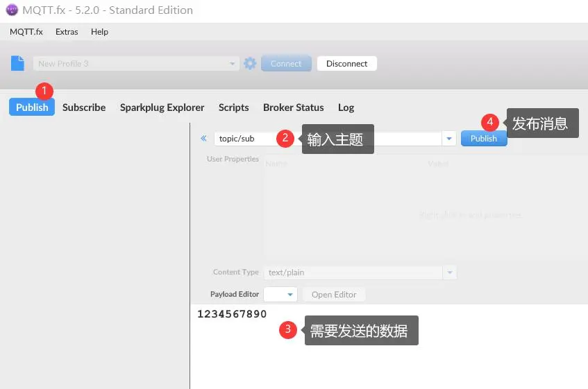Open the Extras menu
The height and width of the screenshot is (389, 588).
tap(67, 32)
